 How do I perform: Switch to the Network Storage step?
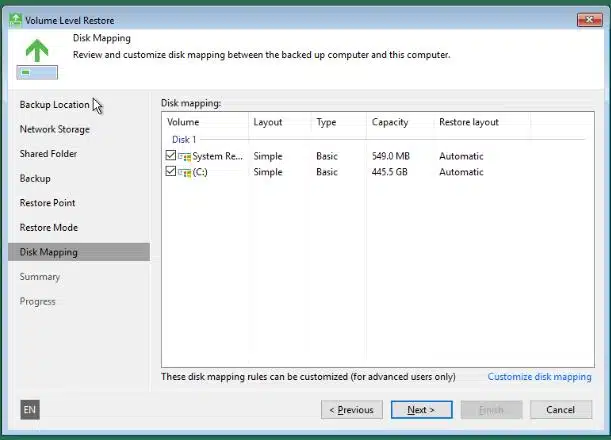[x=54, y=129]
